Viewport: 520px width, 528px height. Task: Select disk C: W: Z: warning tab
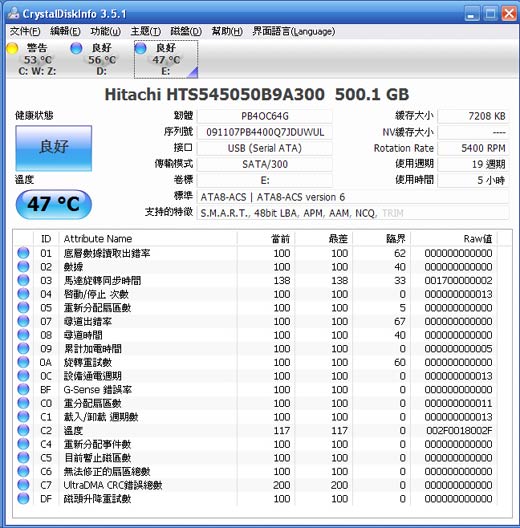click(x=37, y=59)
